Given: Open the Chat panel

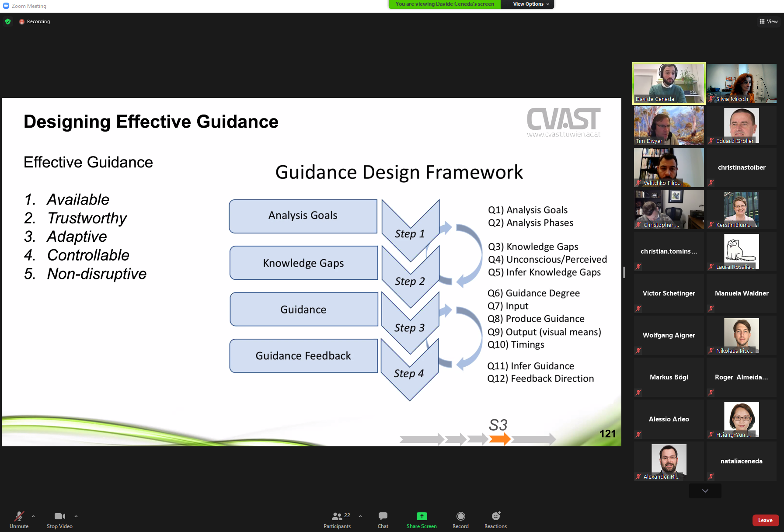Looking at the screenshot, I should [x=383, y=519].
